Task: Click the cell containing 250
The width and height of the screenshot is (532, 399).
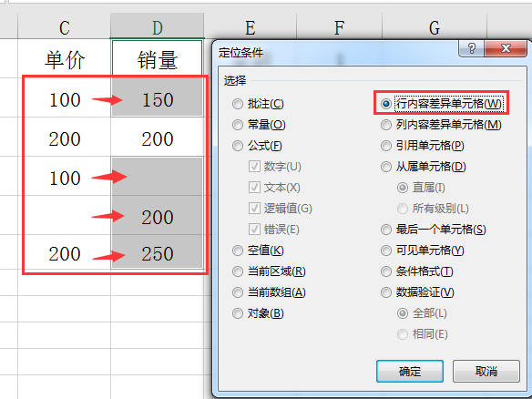Action: pyautogui.click(x=157, y=251)
